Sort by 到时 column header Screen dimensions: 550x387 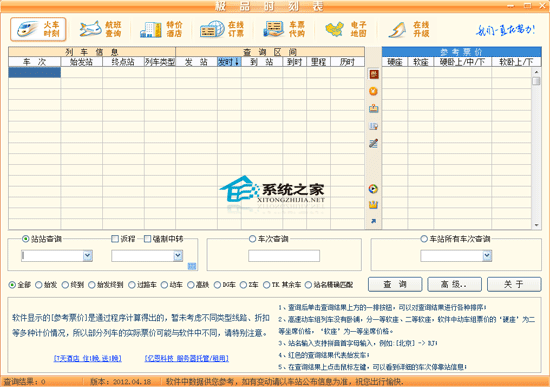[295, 62]
